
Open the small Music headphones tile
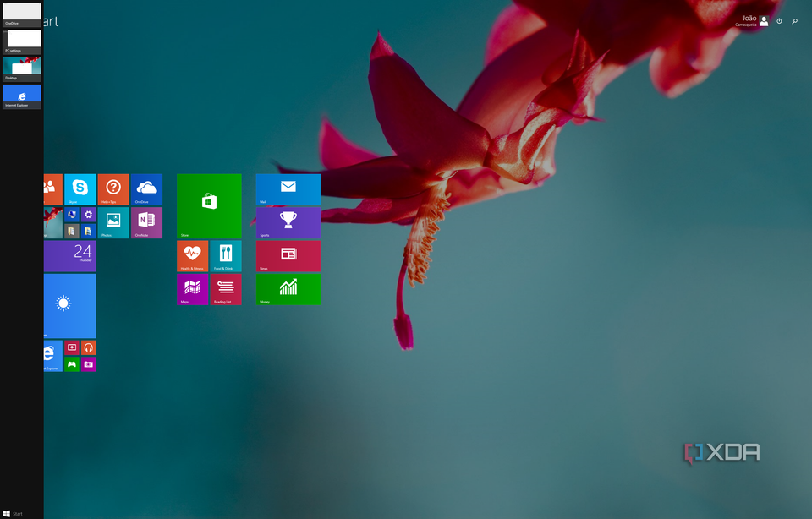pos(89,347)
